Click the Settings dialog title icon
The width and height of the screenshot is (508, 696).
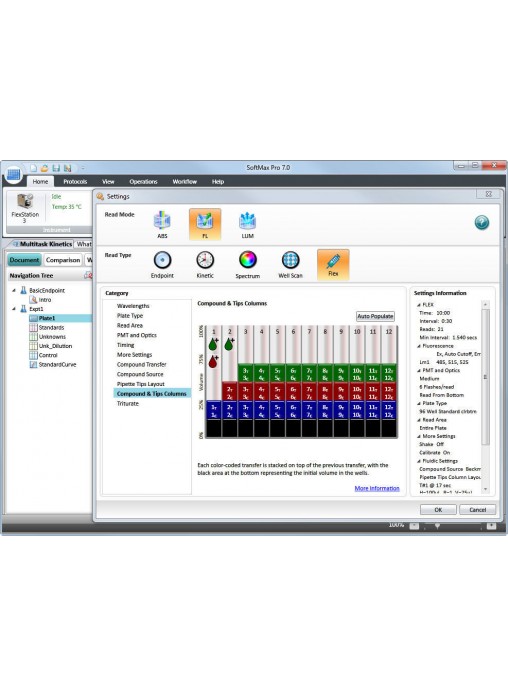coord(100,196)
